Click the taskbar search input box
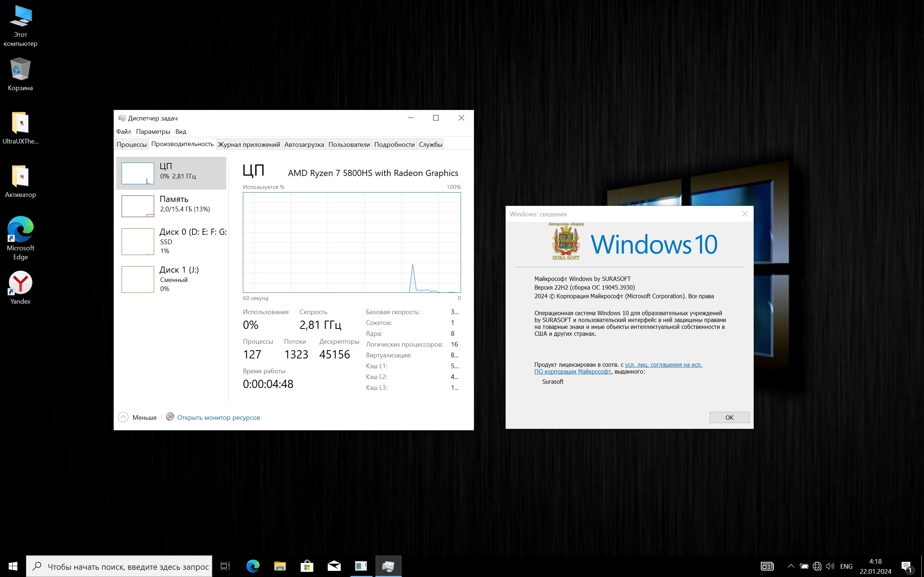The image size is (924, 577). point(126,567)
